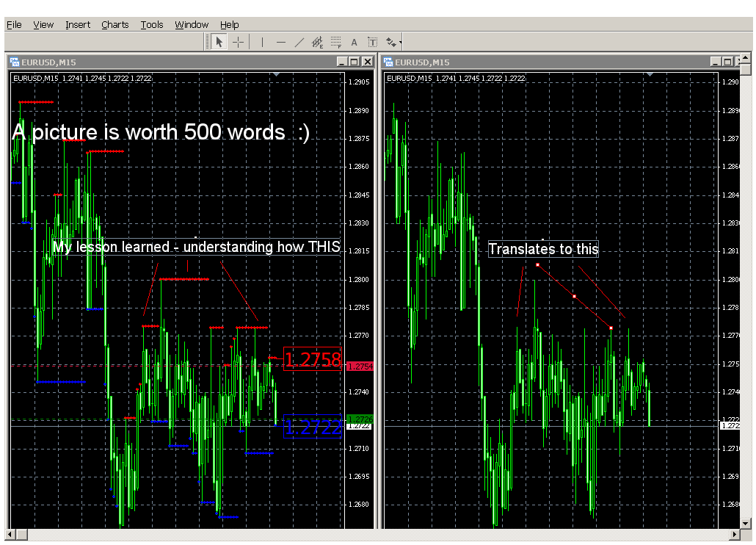Viewport: 756px width, 545px height.
Task: Open the Insert menu
Action: coord(78,24)
